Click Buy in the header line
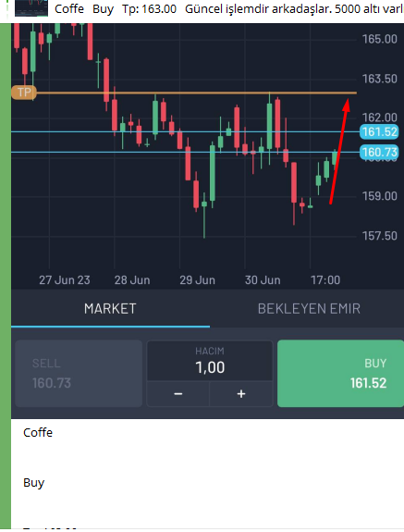This screenshot has height=532, width=404. [x=103, y=9]
